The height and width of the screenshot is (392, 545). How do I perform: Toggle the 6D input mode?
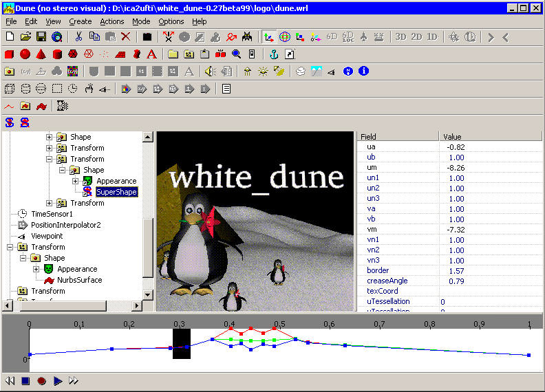coord(332,36)
